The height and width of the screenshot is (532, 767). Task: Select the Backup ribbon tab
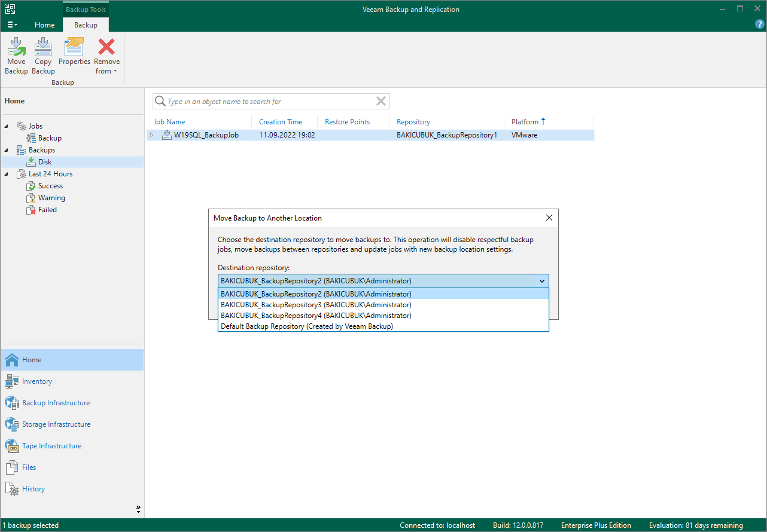[86, 25]
